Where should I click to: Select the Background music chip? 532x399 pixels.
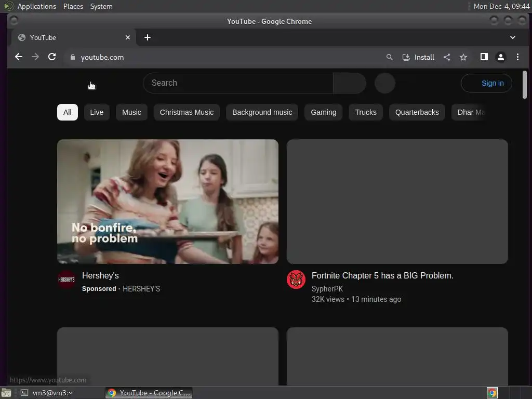pos(262,112)
